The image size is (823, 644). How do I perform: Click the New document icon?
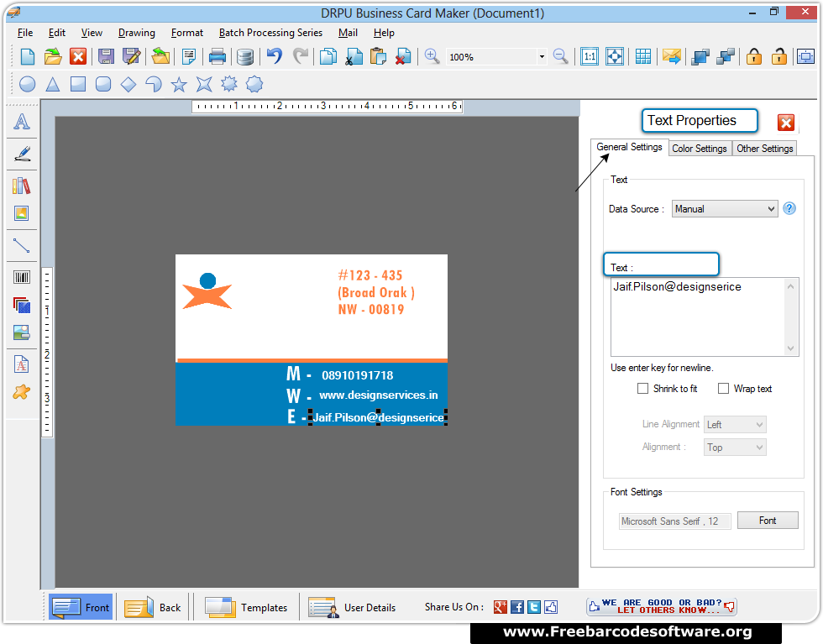tap(27, 57)
